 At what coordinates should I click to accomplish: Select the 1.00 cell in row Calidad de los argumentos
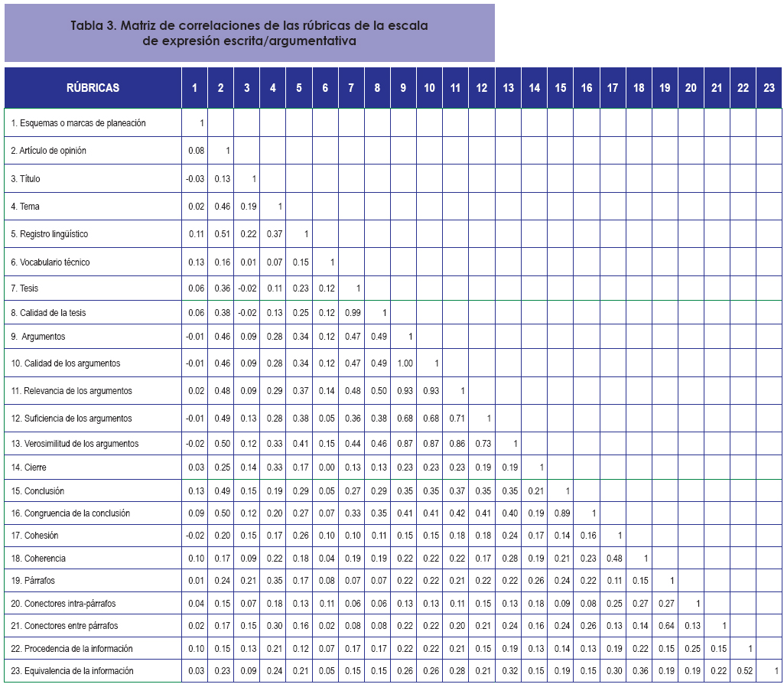[403, 363]
